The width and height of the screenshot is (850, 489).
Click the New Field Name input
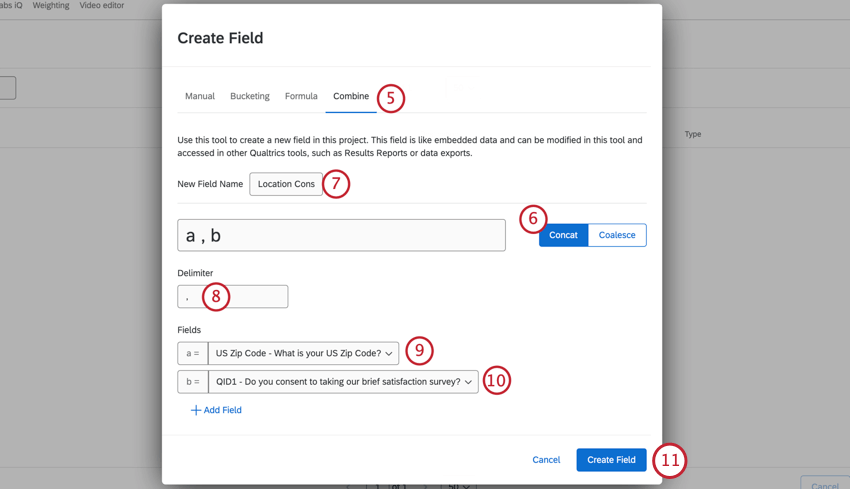286,184
